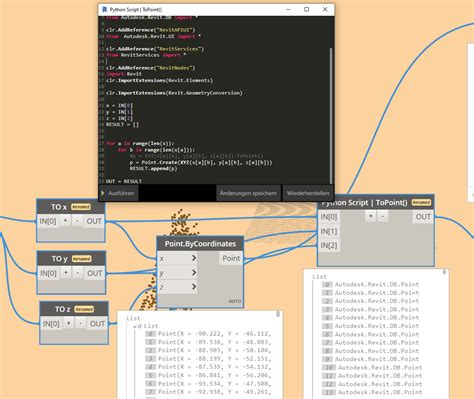Remove an input with - on TO x node
This screenshot has height=399, width=474.
(x=77, y=221)
